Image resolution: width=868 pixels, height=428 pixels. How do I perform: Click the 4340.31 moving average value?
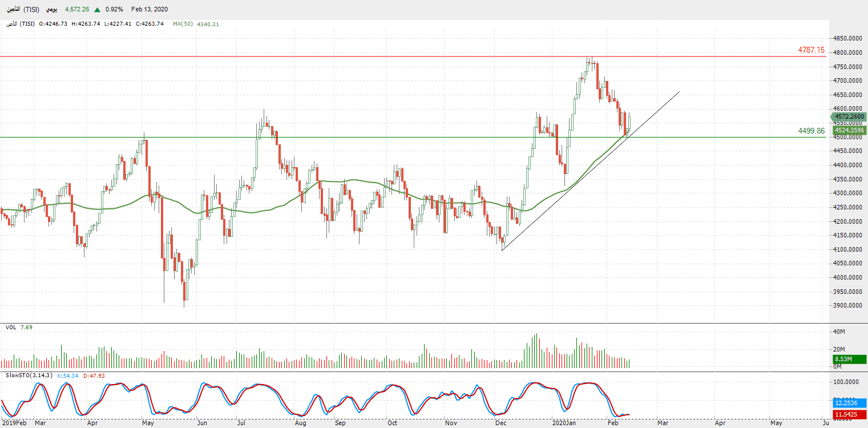[x=208, y=24]
